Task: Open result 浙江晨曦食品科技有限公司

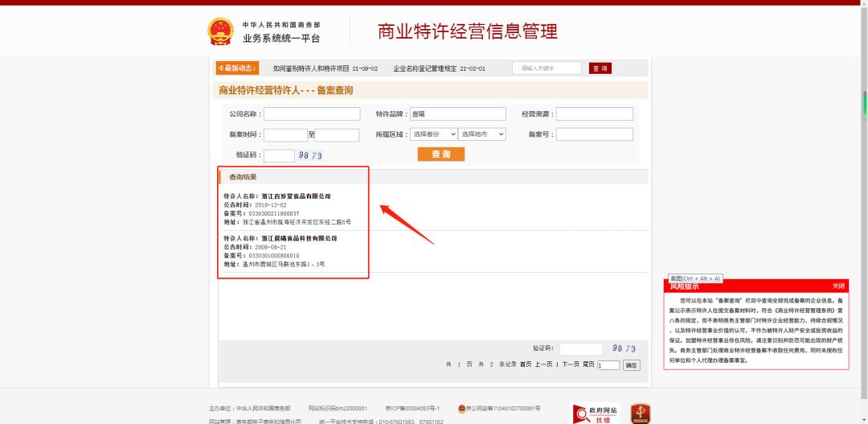Action: coord(299,238)
